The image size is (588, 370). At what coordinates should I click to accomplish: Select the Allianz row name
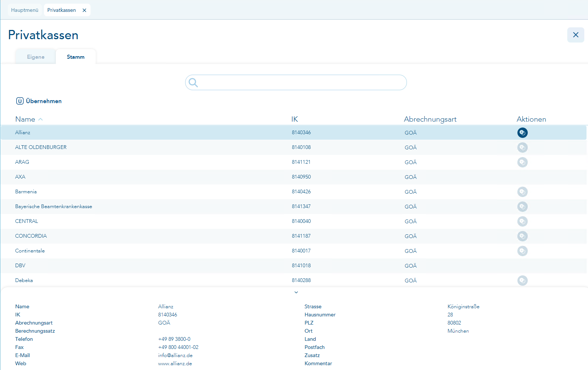(23, 132)
